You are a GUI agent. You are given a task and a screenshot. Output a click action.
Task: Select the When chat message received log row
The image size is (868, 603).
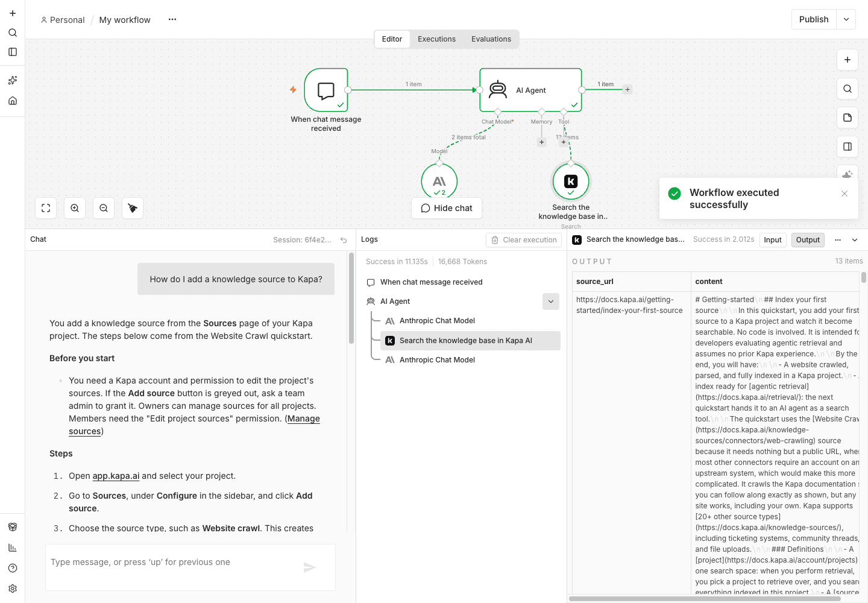click(x=462, y=282)
